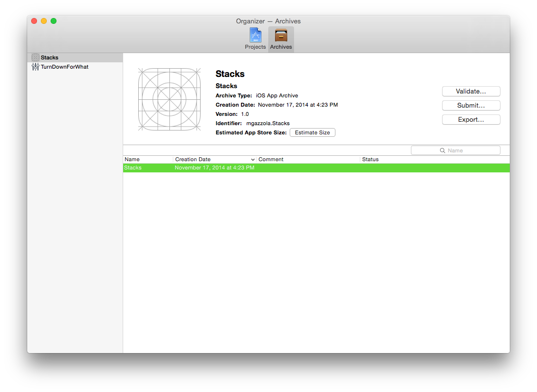The width and height of the screenshot is (537, 392).
Task: Click the magnifier icon in search field
Action: [443, 150]
